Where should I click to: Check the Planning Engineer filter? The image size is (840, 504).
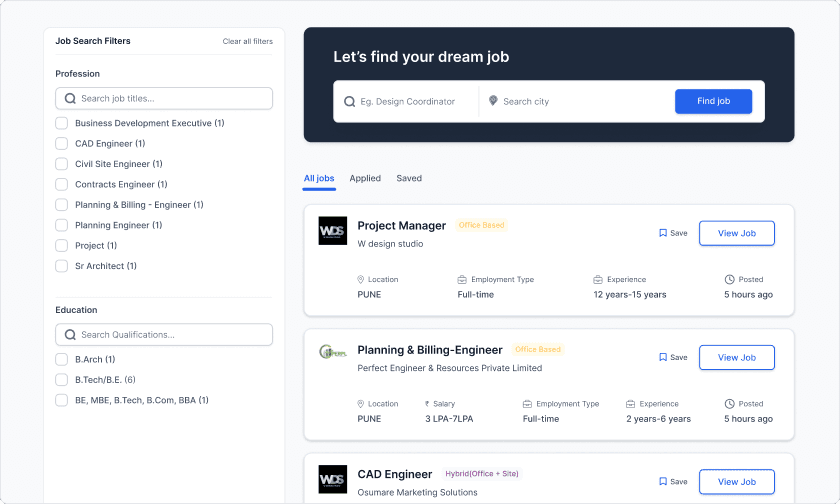tap(62, 225)
